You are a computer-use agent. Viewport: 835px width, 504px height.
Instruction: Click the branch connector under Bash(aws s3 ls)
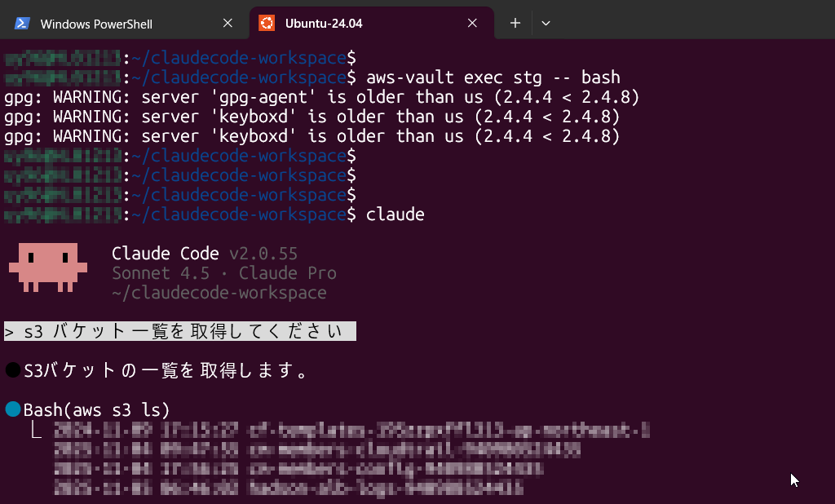[34, 430]
